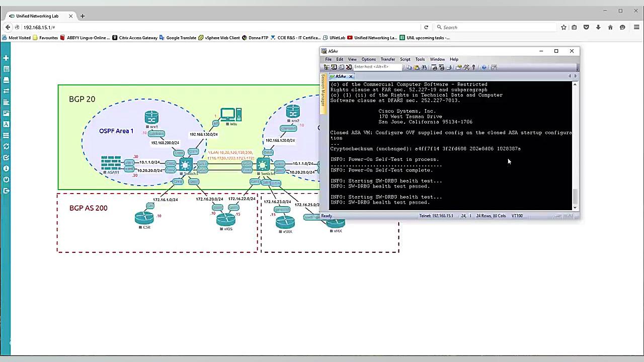This screenshot has height=362, width=644.
Task: Open the Citrix Access Gateway bookmark
Action: pyautogui.click(x=135, y=38)
